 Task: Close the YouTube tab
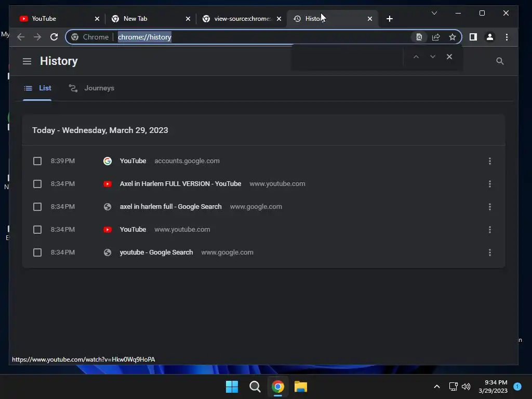[97, 19]
